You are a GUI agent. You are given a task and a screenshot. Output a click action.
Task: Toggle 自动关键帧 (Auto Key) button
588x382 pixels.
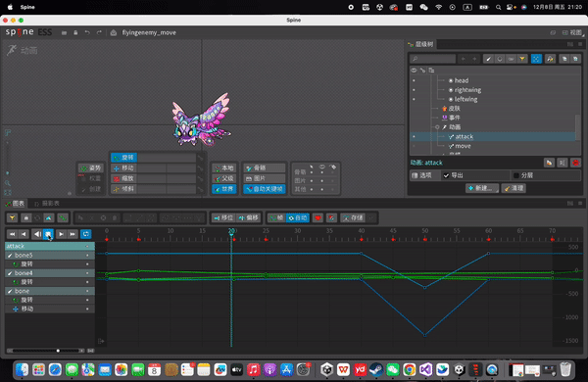(265, 189)
